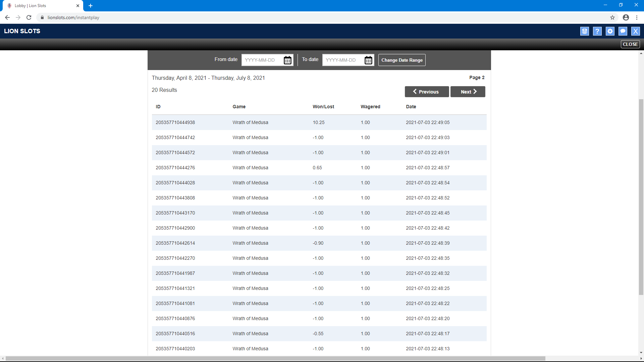This screenshot has height=362, width=644.
Task: Click the horizontal scroll right arrow
Action: click(x=641, y=359)
